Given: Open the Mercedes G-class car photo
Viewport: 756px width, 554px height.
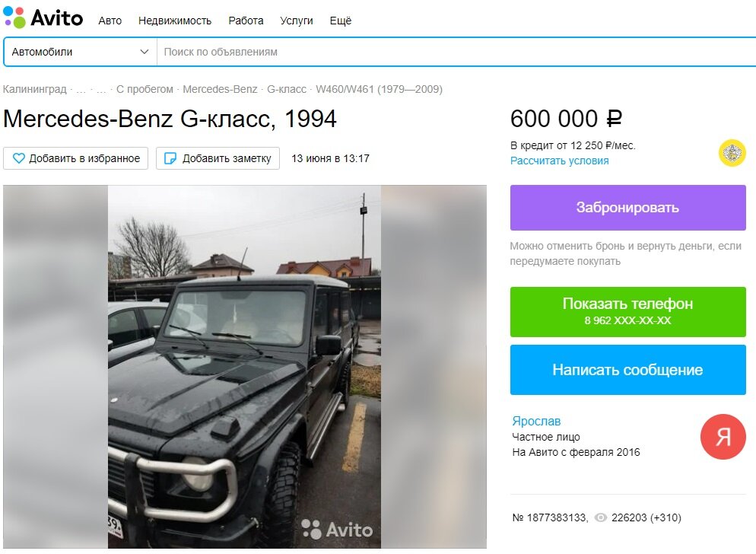Looking at the screenshot, I should tap(244, 367).
